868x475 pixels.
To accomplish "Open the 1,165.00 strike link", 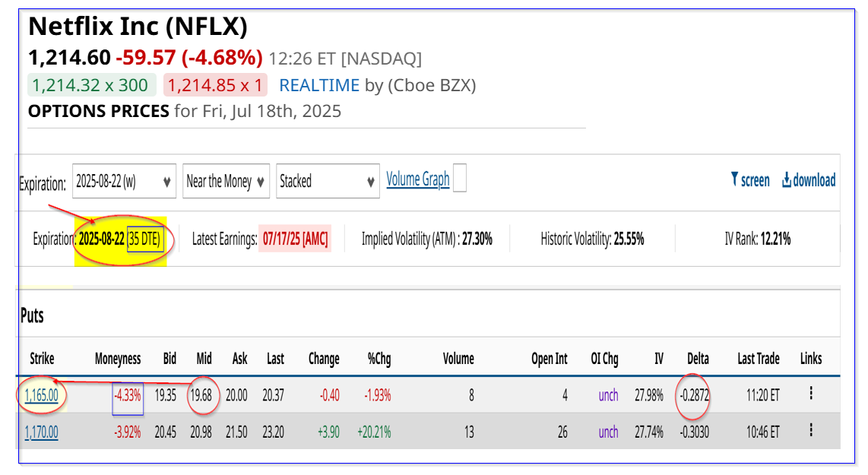I will pyautogui.click(x=42, y=395).
